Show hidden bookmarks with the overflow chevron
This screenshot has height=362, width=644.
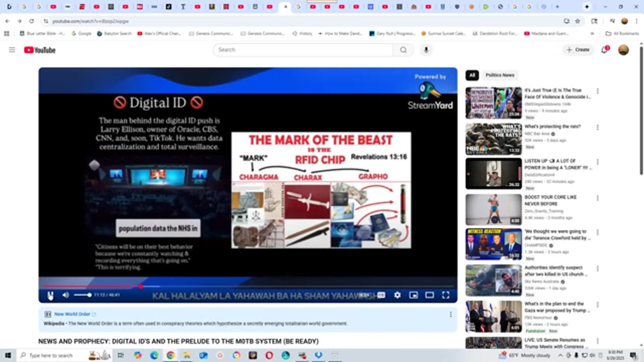(592, 34)
